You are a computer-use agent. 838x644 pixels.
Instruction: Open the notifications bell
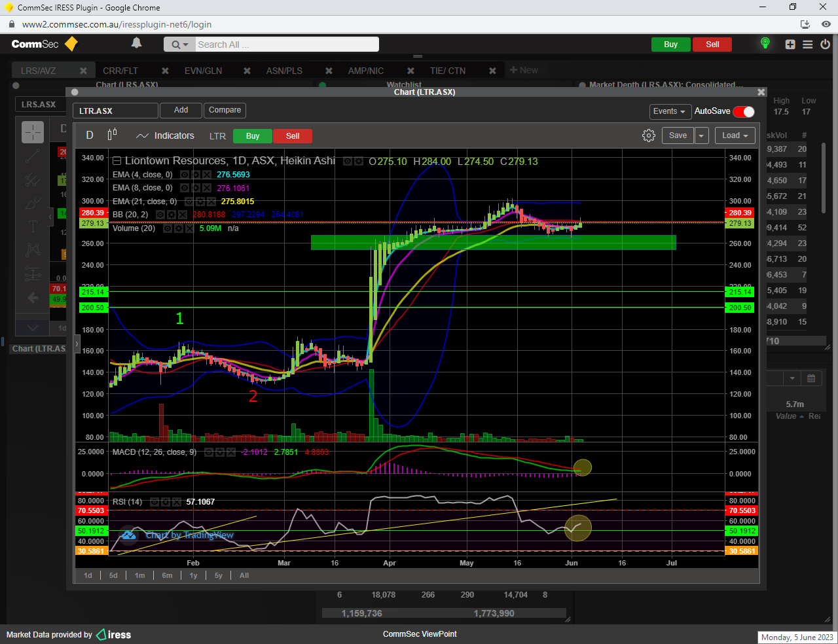pos(136,43)
